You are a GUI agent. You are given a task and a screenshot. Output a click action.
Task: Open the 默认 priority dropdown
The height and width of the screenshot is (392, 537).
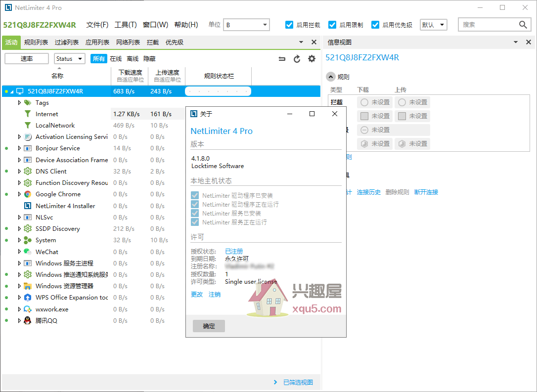coord(433,25)
